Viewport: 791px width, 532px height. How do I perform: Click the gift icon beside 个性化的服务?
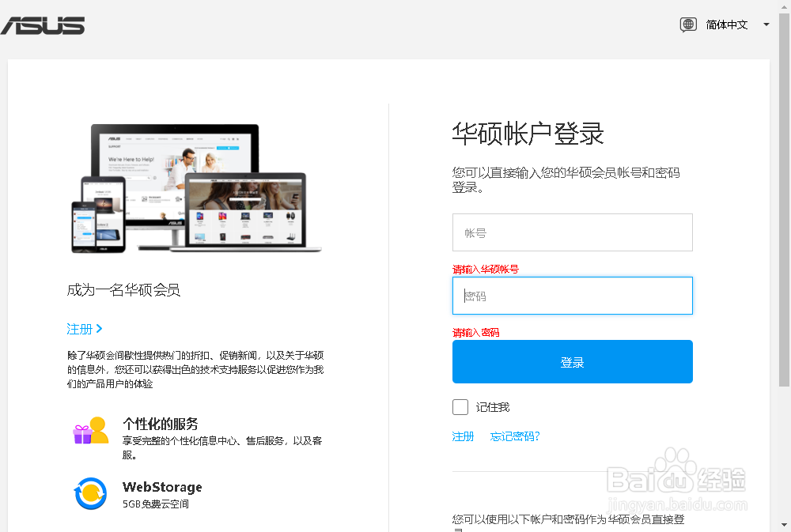90,429
